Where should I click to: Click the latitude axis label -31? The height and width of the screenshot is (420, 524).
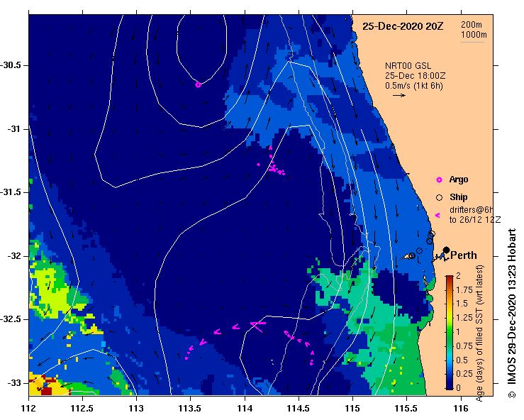click(14, 128)
